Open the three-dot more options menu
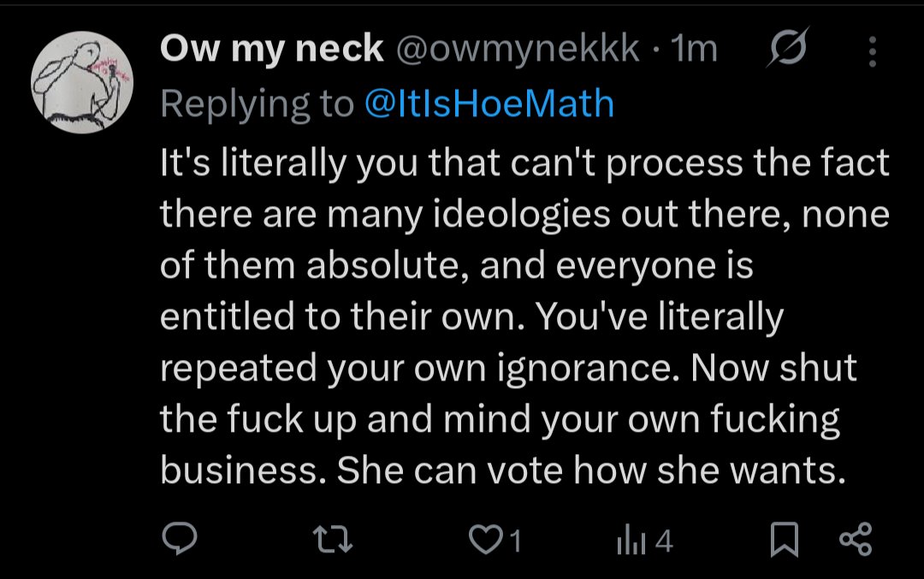924x579 pixels. pos(873,51)
